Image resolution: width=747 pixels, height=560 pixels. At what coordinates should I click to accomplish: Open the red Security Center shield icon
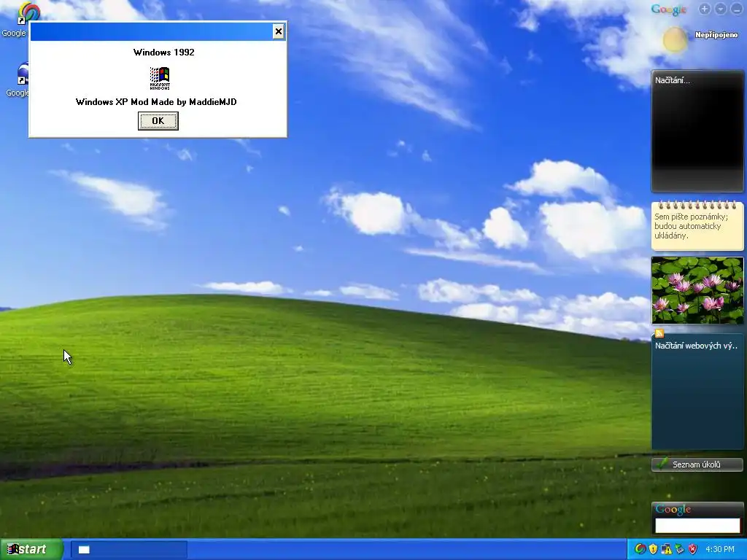[x=692, y=549]
